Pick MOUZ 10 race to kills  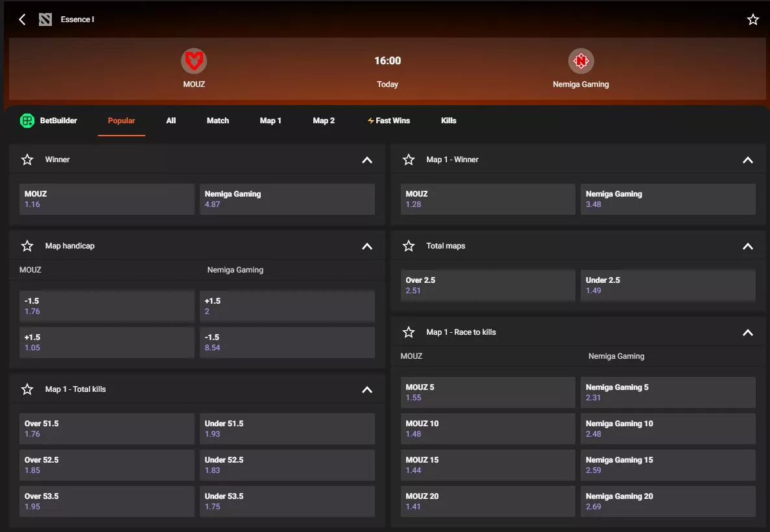(x=488, y=429)
